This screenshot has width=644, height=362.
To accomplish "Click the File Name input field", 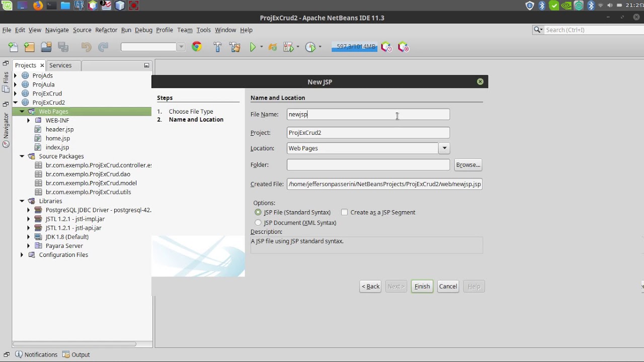I will 368,115.
